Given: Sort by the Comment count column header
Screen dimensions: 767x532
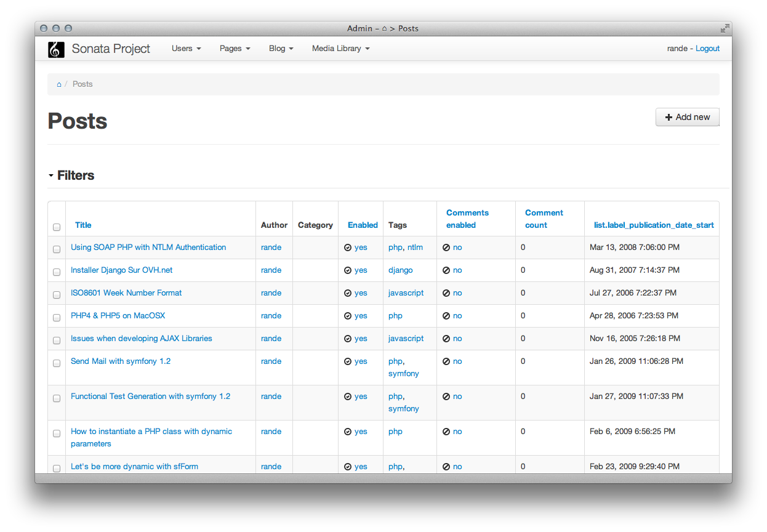Looking at the screenshot, I should [544, 219].
